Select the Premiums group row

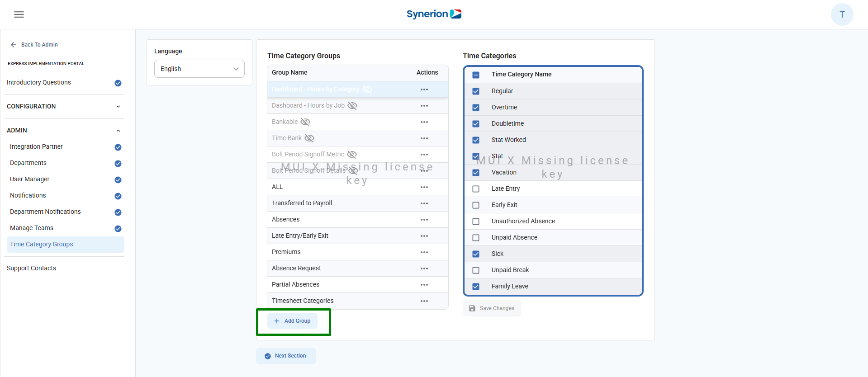(x=358, y=252)
